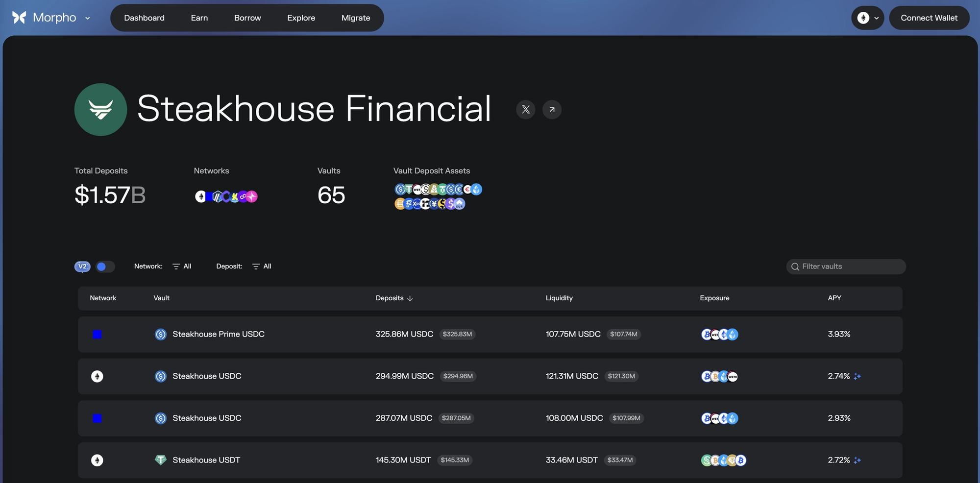The height and width of the screenshot is (483, 980).
Task: Open the Ethereum network selector in header
Action: [868, 18]
